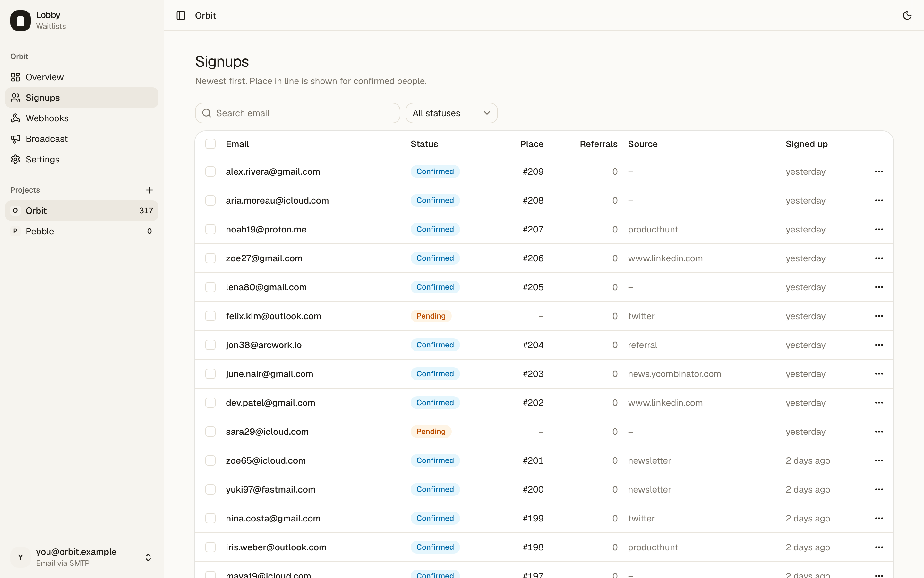Click the Pending badge for felix.kim@outlook.com
This screenshot has height=578, width=924.
click(x=431, y=316)
